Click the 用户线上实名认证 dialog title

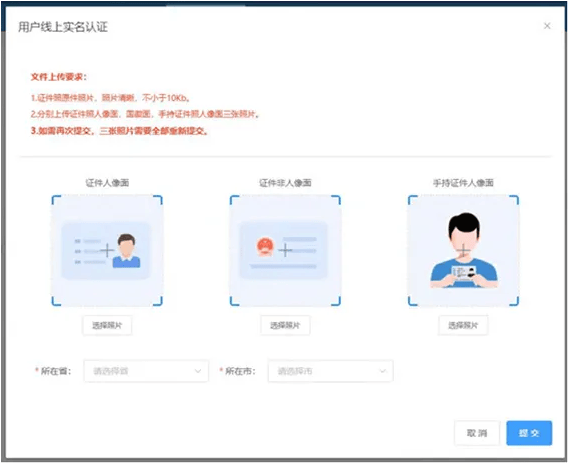[63, 27]
